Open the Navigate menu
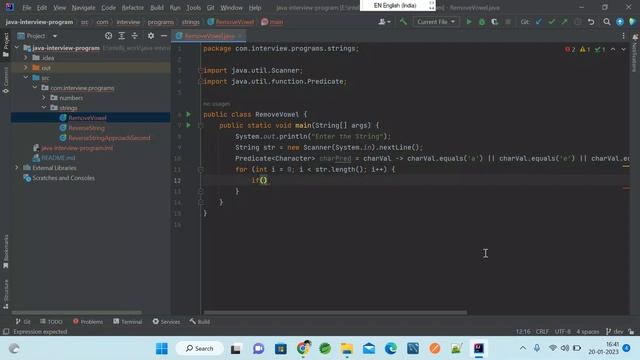 [x=83, y=8]
